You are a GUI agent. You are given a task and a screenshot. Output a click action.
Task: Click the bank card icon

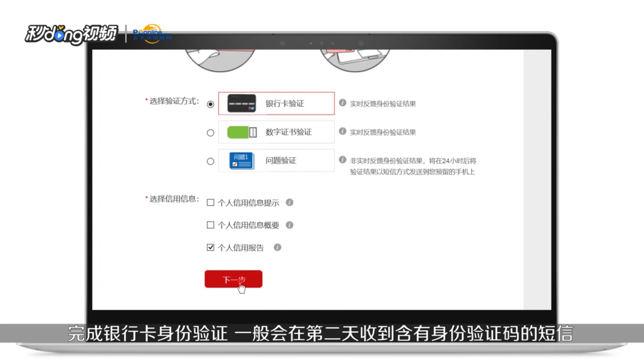241,103
